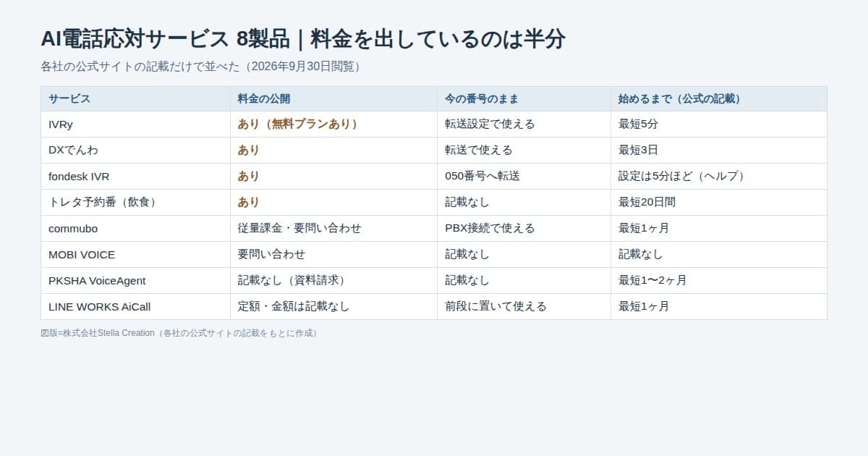
Task: Select the fondesk IVR service cell
Action: pos(135,176)
